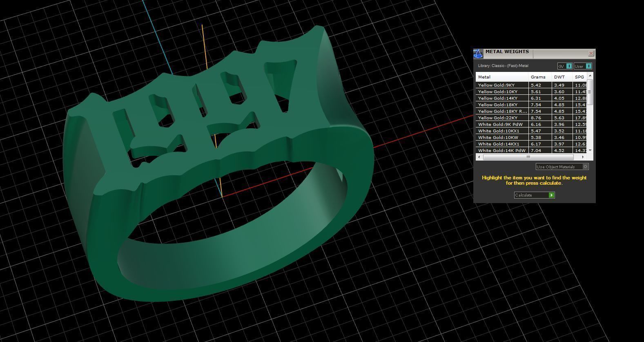
Task: Click the table's up scroll arrow
Action: (590, 76)
